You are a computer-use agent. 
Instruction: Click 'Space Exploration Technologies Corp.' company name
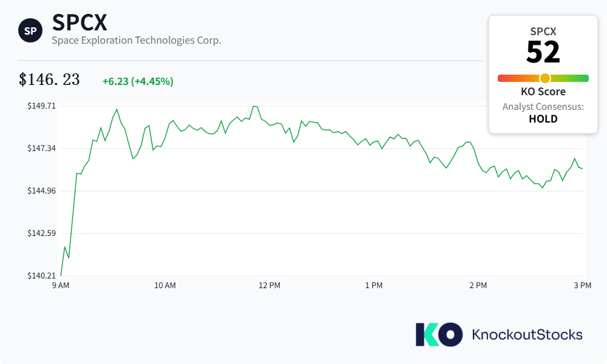pos(136,40)
